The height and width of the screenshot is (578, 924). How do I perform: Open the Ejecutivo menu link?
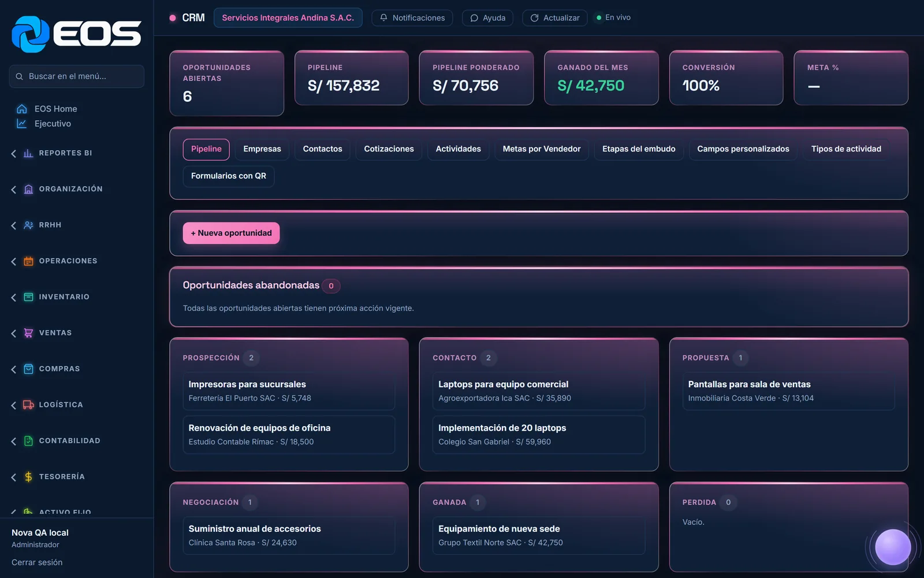pos(53,124)
